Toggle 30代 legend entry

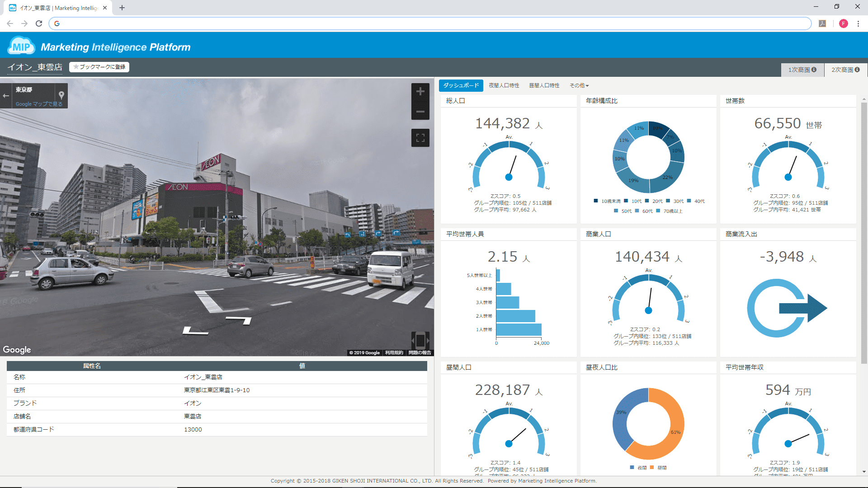click(675, 201)
